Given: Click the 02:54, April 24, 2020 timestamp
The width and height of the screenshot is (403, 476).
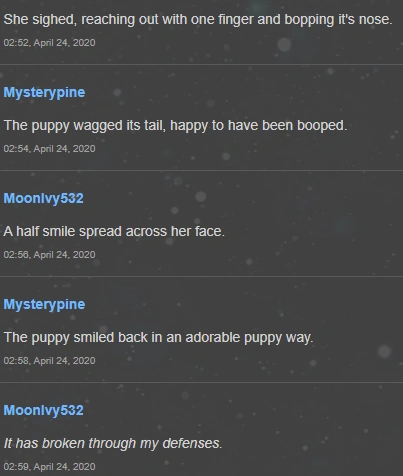Looking at the screenshot, I should (x=50, y=149).
